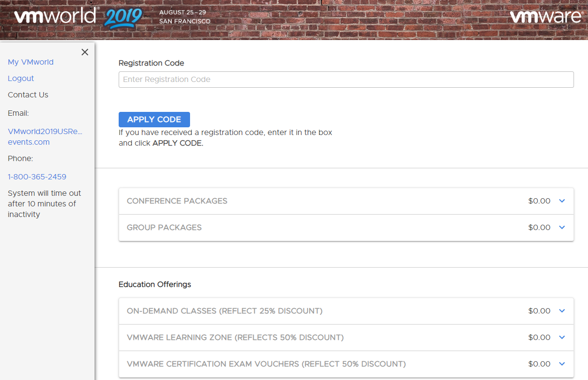Image resolution: width=588 pixels, height=380 pixels.
Task: Click the system time out notice
Action: coord(44,204)
